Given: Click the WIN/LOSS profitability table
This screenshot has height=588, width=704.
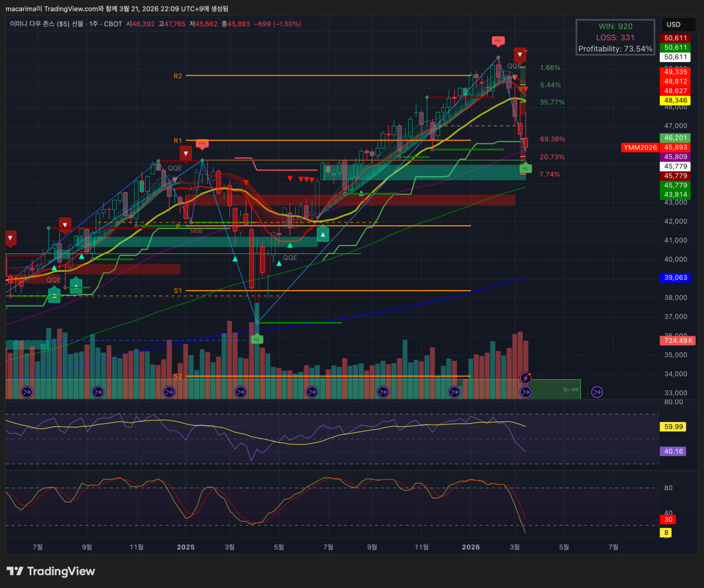Looking at the screenshot, I should click(x=615, y=37).
